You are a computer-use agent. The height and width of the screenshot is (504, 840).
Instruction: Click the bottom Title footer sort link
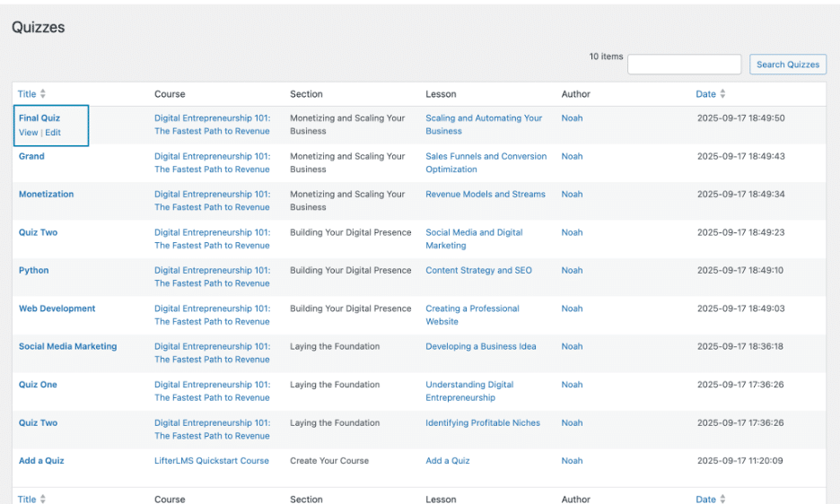27,500
